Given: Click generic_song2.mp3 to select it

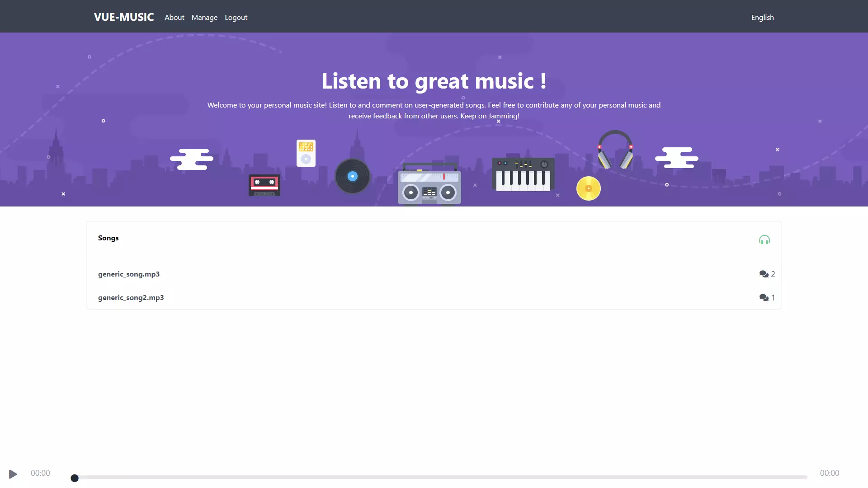Looking at the screenshot, I should (x=131, y=297).
